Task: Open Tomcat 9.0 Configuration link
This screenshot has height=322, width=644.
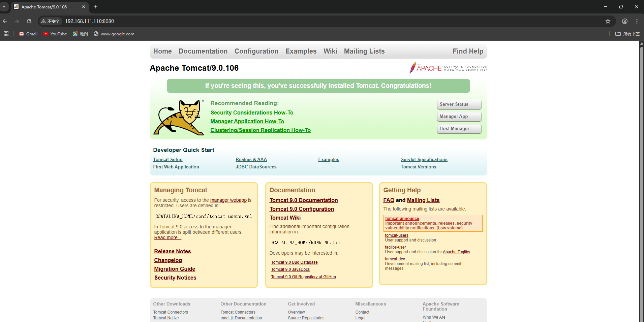Action: point(302,209)
